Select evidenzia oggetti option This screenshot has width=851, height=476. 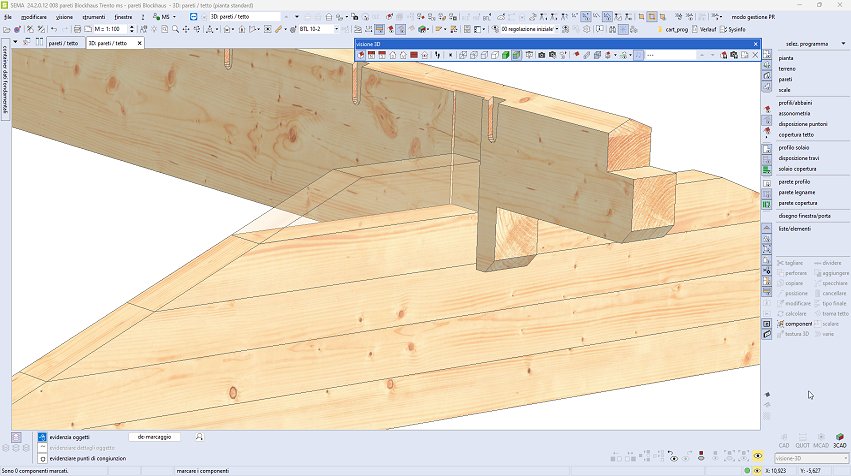68,437
